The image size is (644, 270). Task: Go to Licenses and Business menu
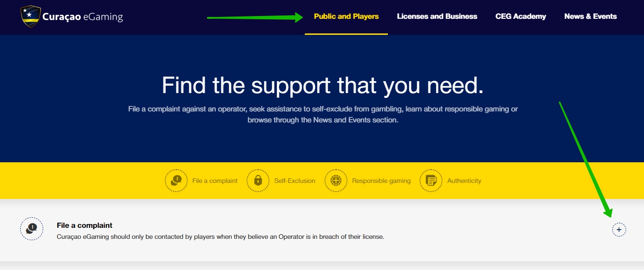[x=437, y=17]
